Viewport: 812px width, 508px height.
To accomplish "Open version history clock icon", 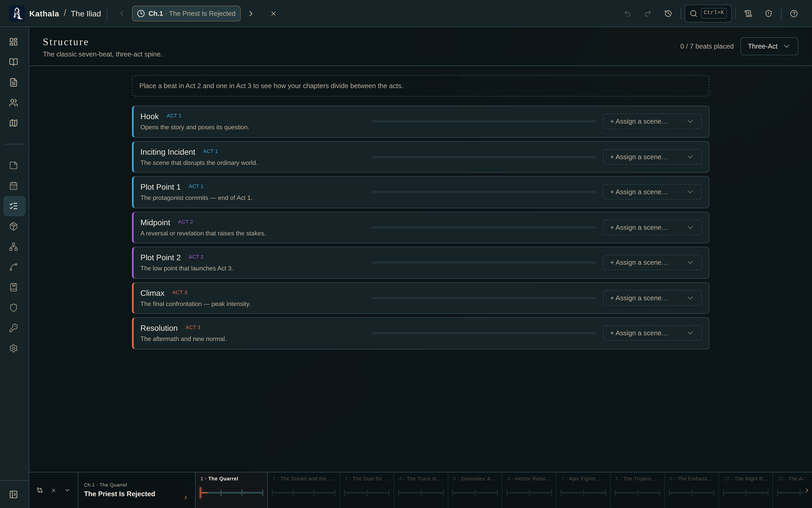I will coord(668,14).
